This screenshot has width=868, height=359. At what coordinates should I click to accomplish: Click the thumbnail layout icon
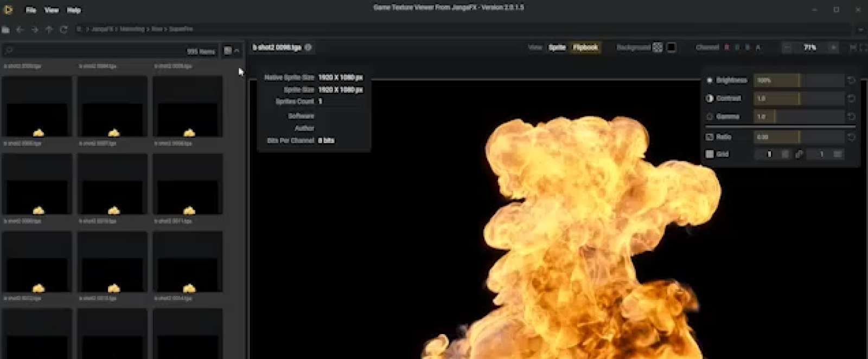point(228,50)
